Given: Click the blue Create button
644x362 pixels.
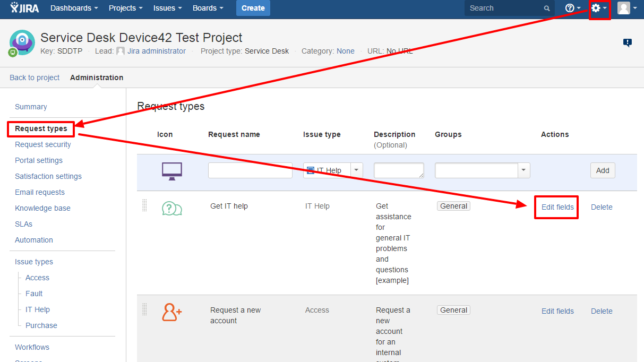Looking at the screenshot, I should [253, 8].
